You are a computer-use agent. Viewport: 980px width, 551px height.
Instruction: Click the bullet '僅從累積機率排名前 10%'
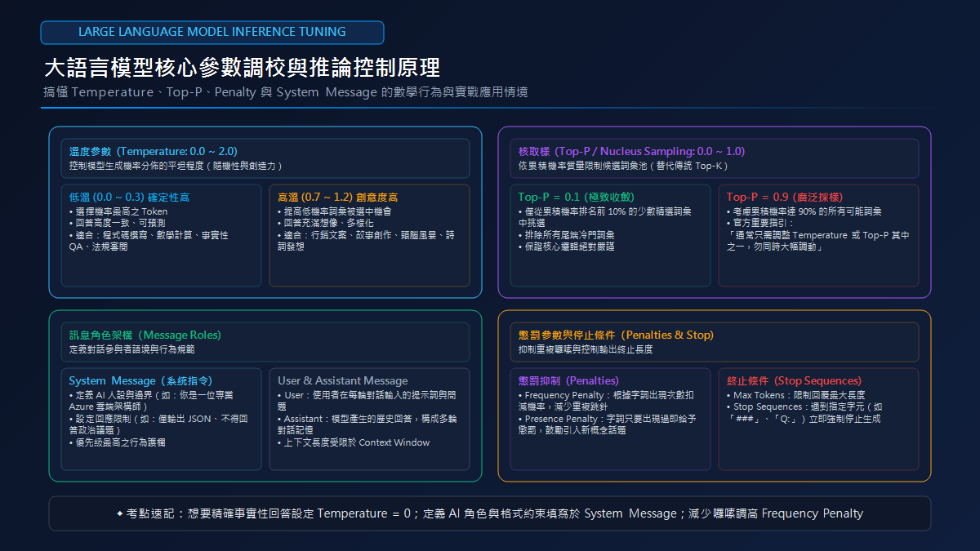pos(604,216)
